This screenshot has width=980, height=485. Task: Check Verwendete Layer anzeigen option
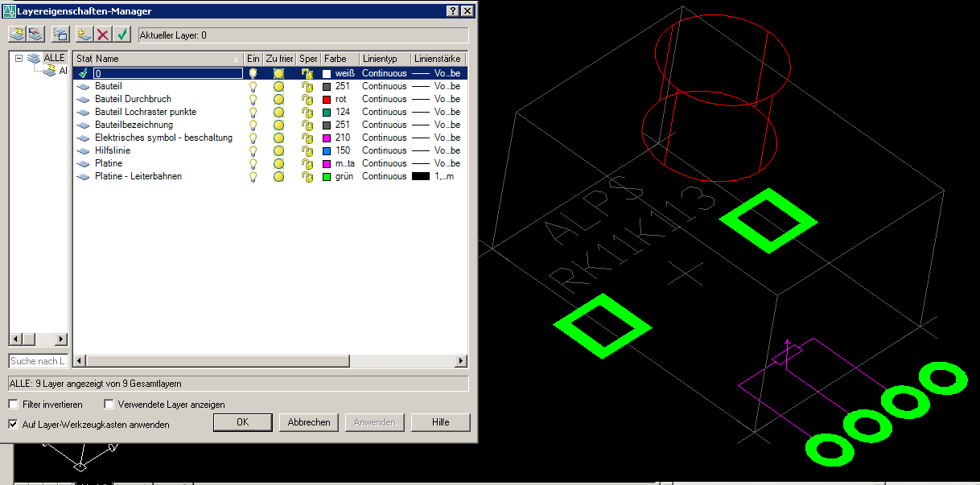(x=109, y=405)
